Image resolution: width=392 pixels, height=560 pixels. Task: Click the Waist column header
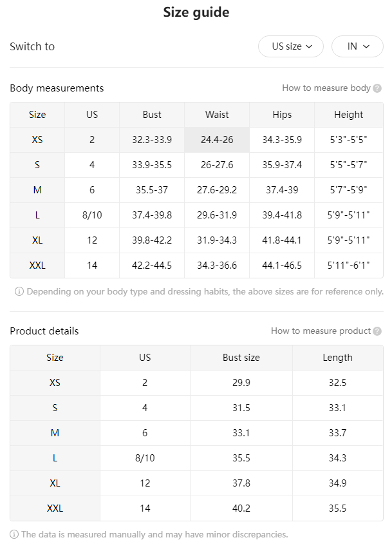pyautogui.click(x=217, y=115)
